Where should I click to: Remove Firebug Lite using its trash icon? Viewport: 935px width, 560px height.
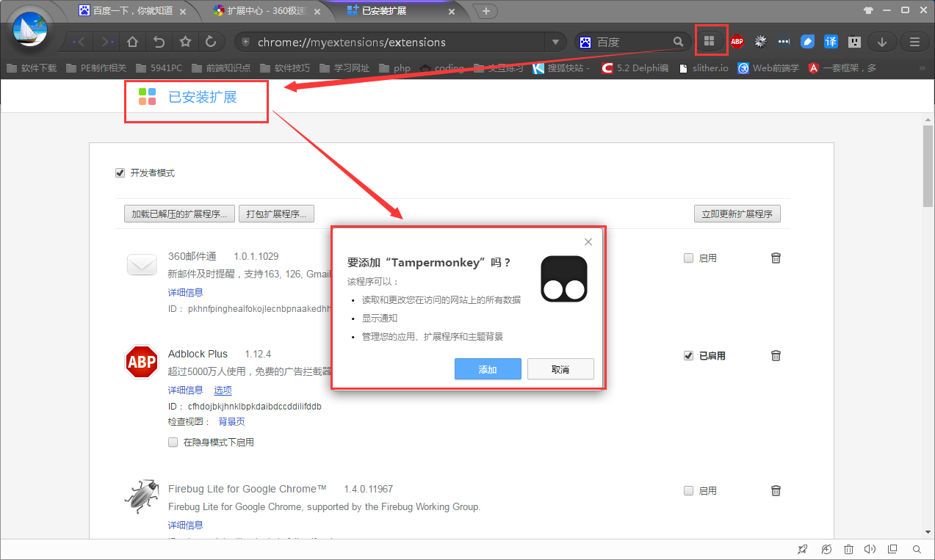776,490
